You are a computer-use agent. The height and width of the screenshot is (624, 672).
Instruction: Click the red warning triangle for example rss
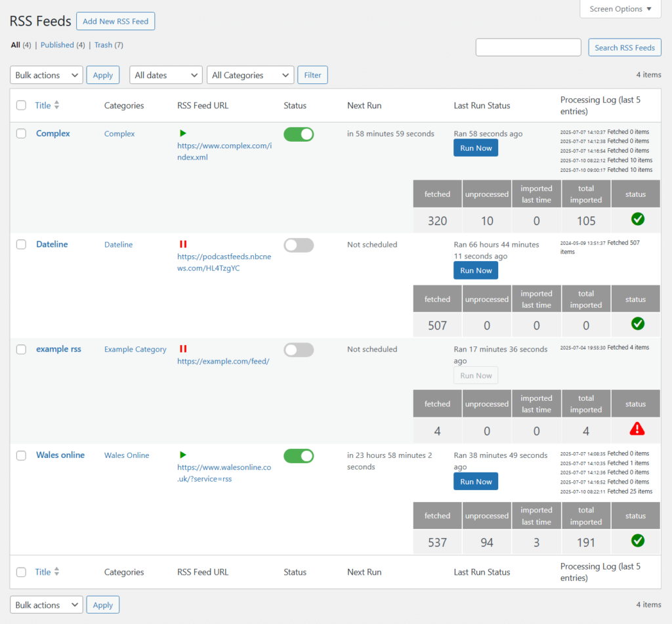[x=637, y=429]
